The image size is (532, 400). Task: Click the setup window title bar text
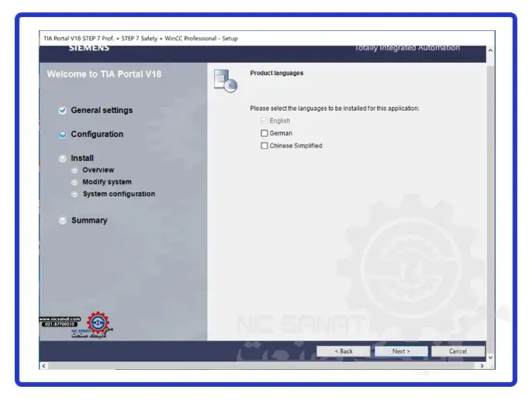click(x=140, y=38)
